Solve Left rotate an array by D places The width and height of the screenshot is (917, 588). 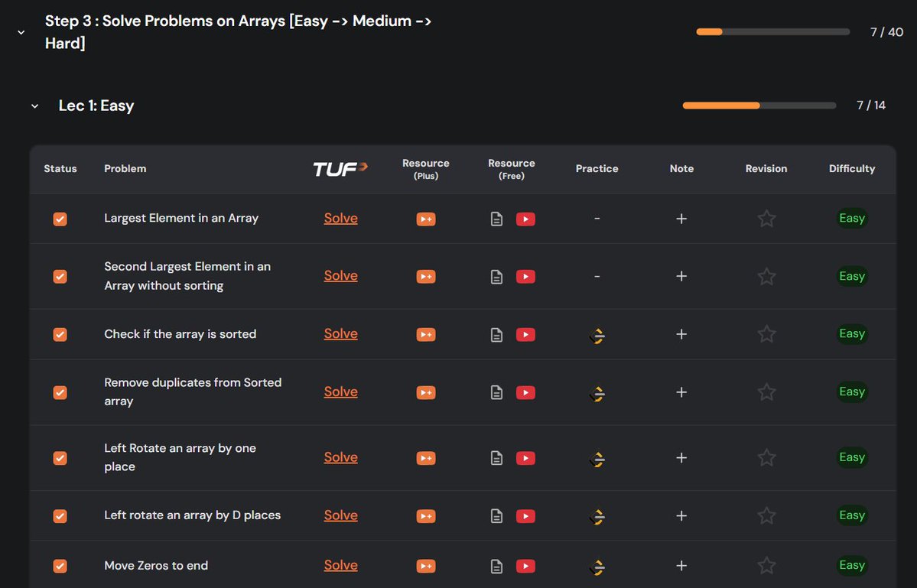(x=341, y=515)
